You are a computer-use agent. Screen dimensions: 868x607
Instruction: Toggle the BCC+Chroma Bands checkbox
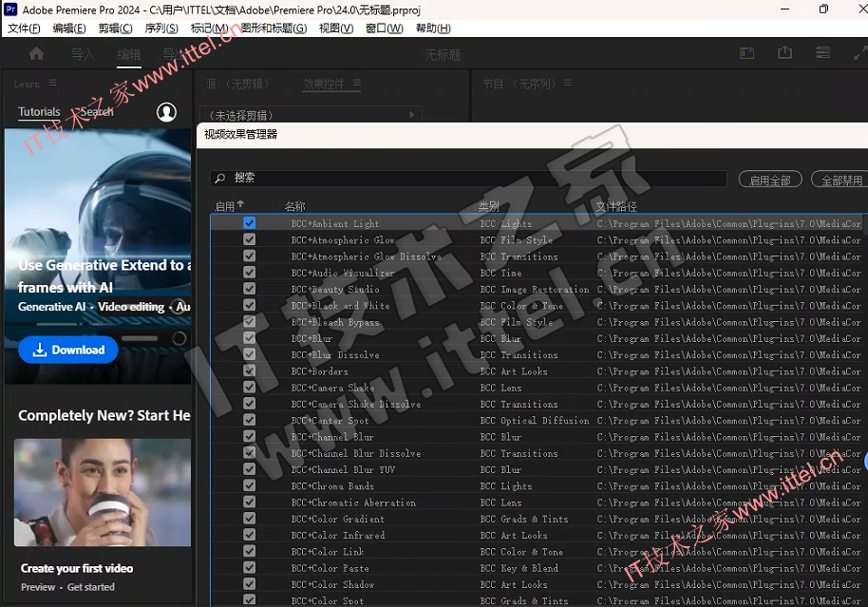click(250, 485)
